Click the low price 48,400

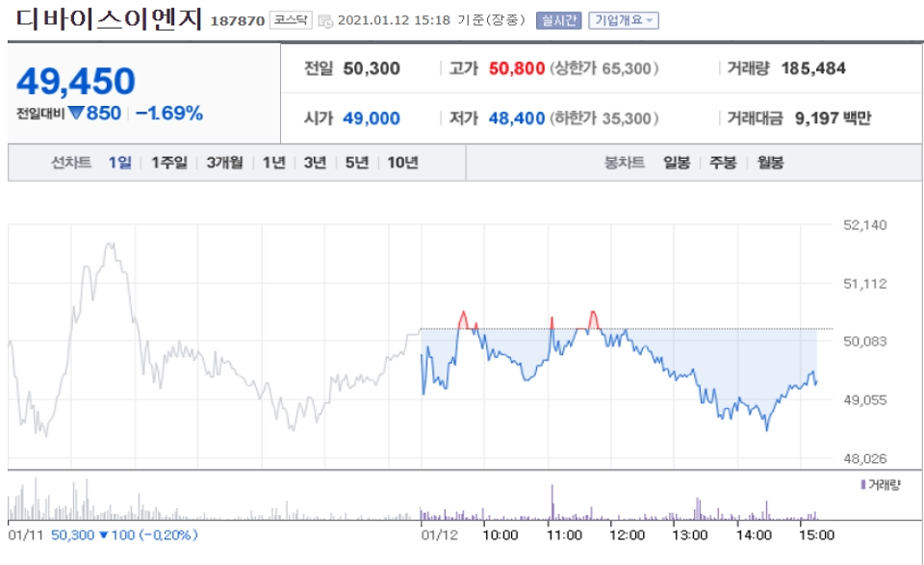click(x=517, y=118)
